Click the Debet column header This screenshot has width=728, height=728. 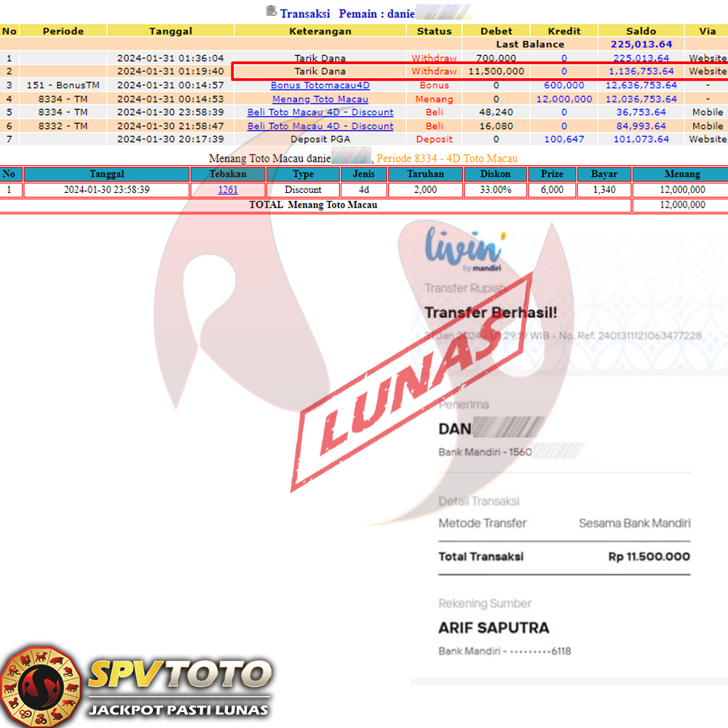pyautogui.click(x=496, y=31)
